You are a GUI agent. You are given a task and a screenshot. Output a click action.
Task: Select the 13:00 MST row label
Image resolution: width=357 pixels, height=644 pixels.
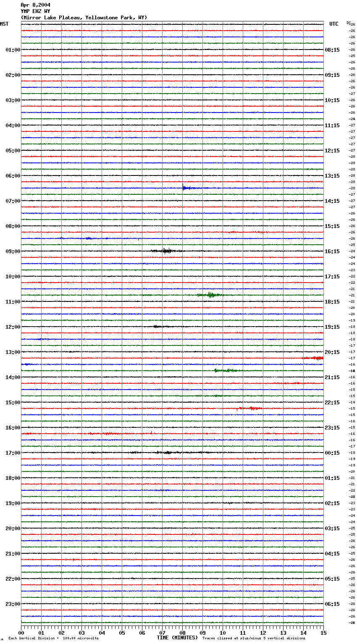[13, 352]
